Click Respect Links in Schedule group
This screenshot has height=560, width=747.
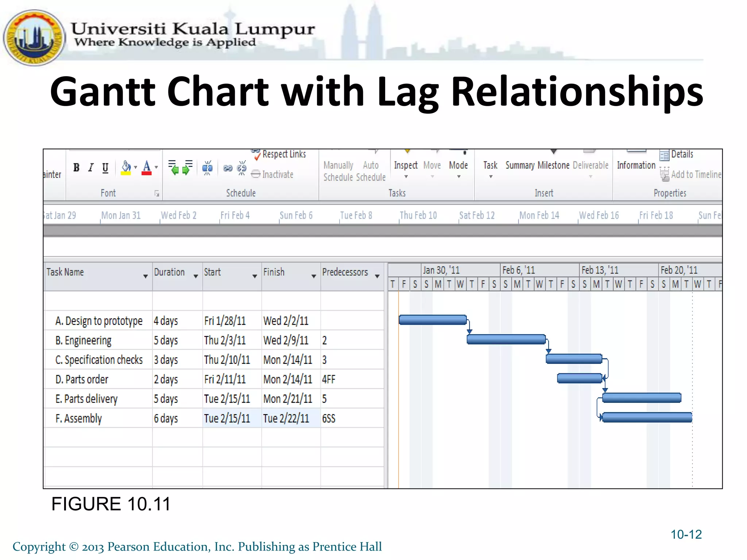point(279,154)
